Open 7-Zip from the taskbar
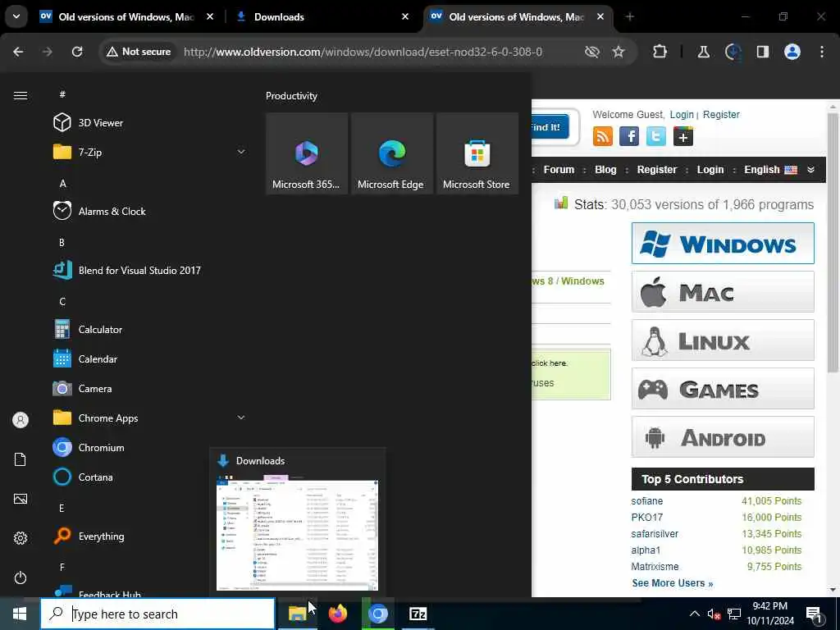The image size is (840, 630). tap(418, 614)
